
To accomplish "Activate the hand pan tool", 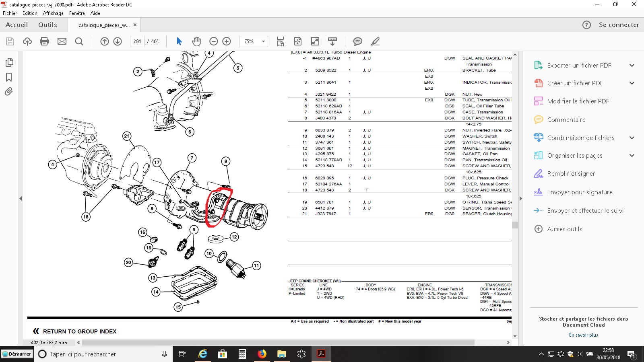I will [196, 41].
